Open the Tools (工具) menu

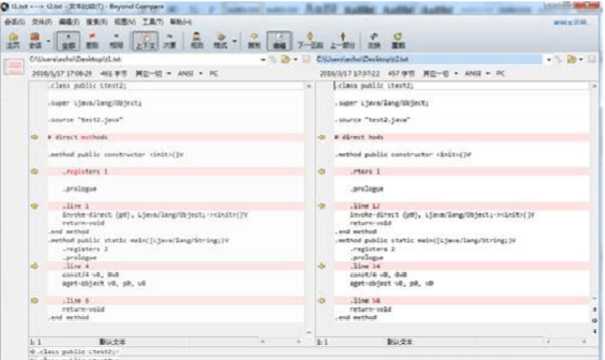point(153,22)
